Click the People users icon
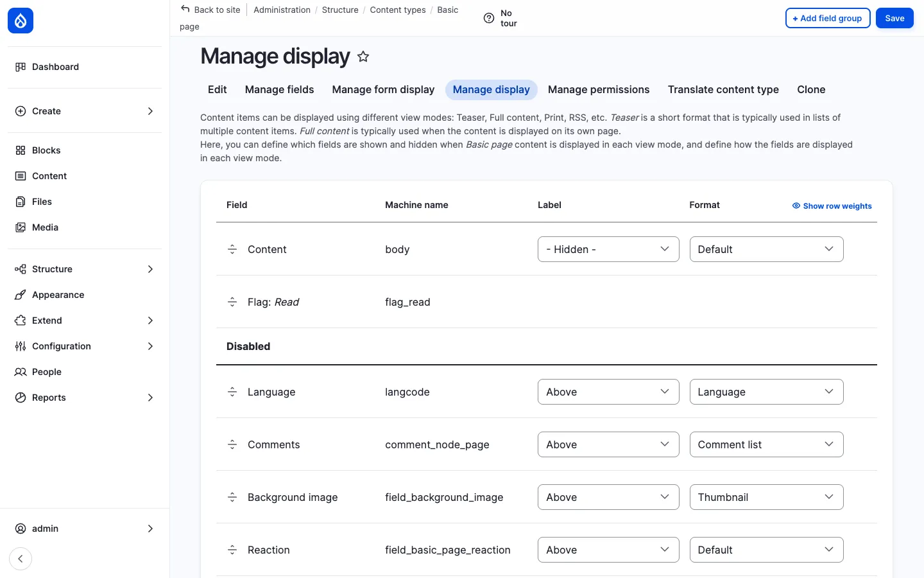 (21, 372)
